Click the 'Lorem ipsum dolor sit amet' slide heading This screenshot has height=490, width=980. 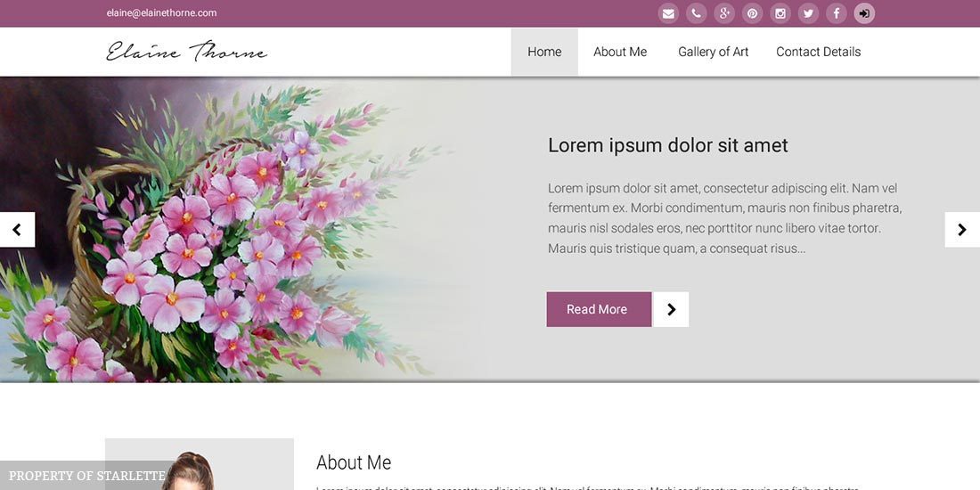click(667, 145)
